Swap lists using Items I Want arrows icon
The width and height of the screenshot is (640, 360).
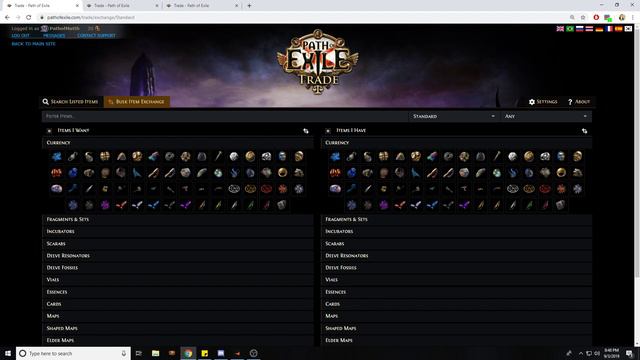[306, 131]
